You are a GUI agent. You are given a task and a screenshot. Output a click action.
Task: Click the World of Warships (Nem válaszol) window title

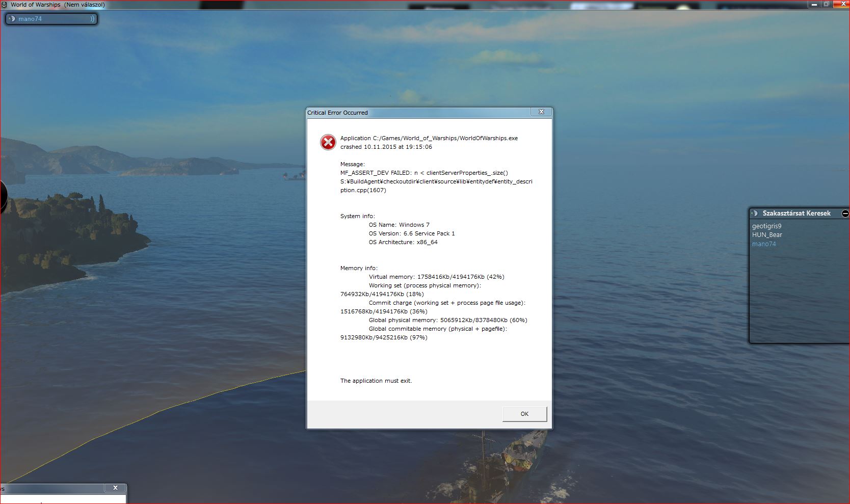[58, 5]
